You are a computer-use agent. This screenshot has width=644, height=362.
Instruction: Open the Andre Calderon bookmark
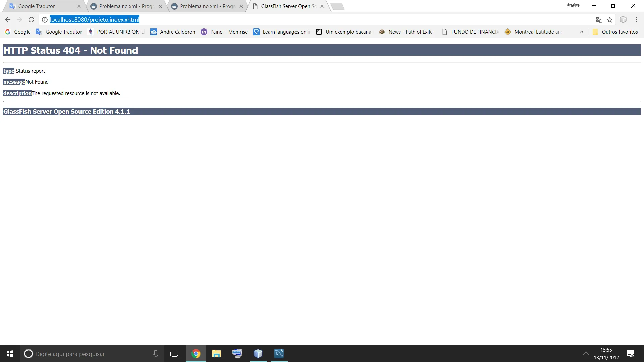tap(173, 32)
